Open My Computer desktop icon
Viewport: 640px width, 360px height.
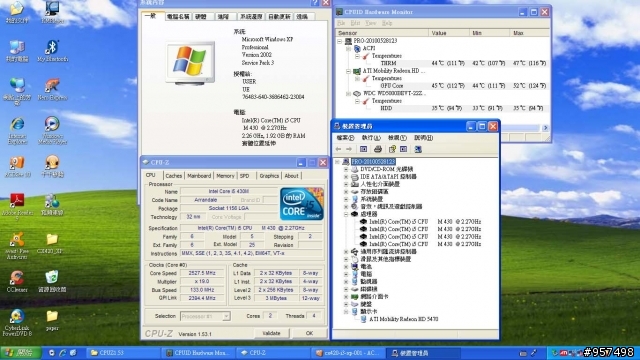[17, 51]
